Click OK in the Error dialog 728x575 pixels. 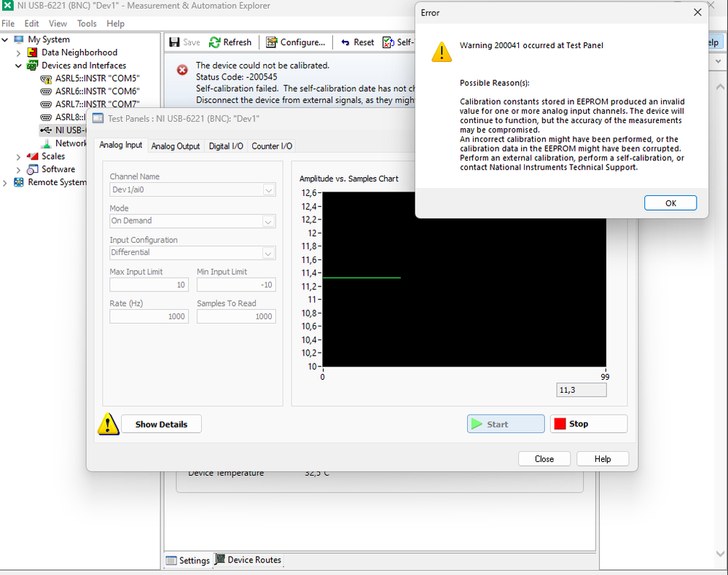click(670, 203)
